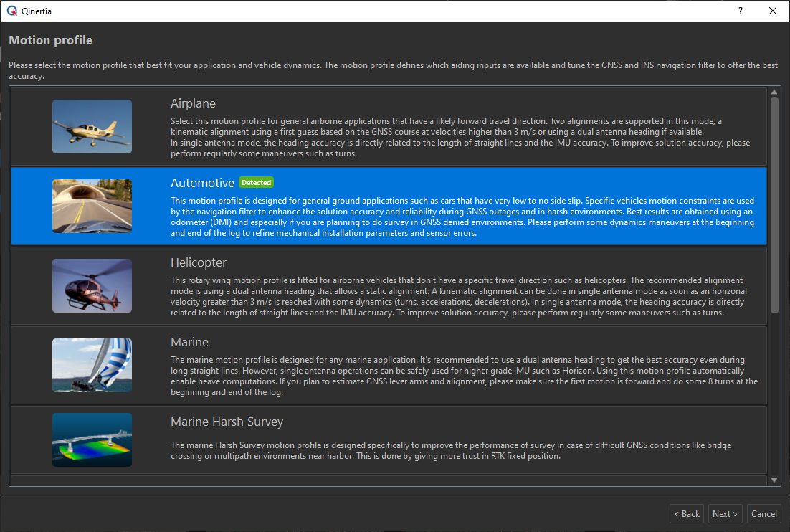
Task: Choose the Helicopter motion profile title
Action: click(199, 262)
